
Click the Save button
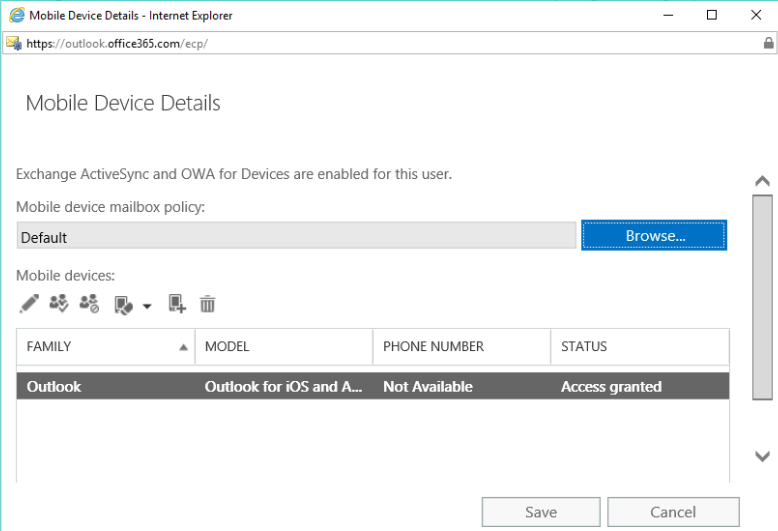pos(541,512)
